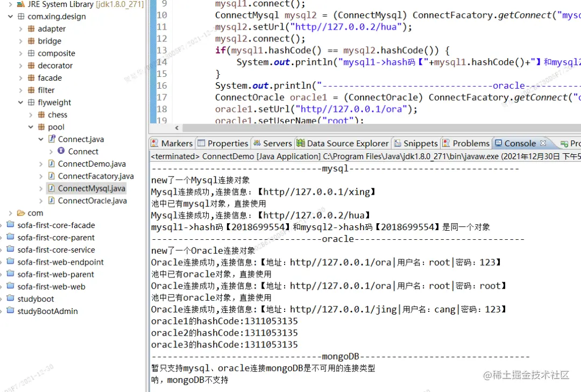Click the flyweight package icon

[x=31, y=102]
